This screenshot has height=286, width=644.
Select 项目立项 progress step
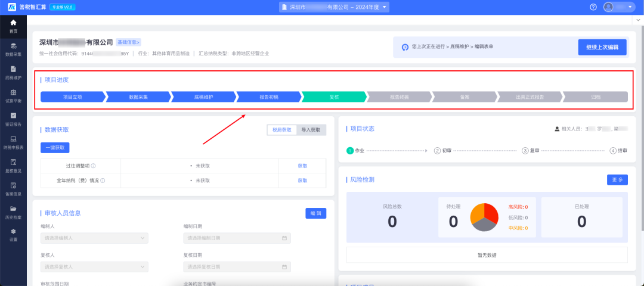click(73, 97)
